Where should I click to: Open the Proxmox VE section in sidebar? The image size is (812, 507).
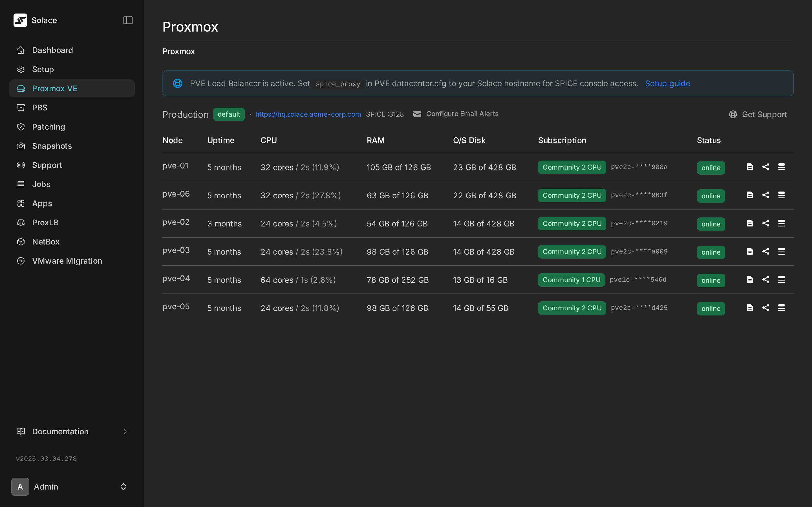[x=55, y=88]
